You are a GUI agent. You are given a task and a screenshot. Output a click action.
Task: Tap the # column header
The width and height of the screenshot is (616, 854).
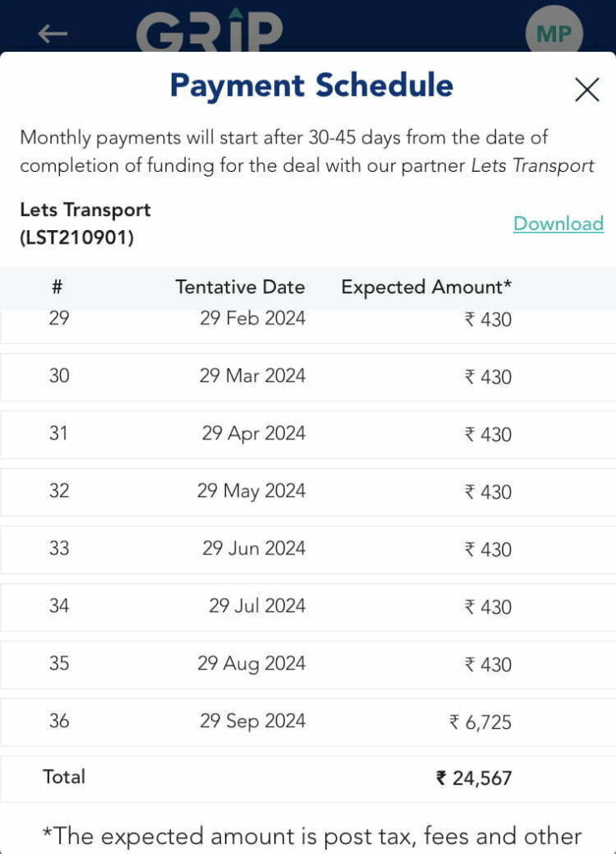58,288
